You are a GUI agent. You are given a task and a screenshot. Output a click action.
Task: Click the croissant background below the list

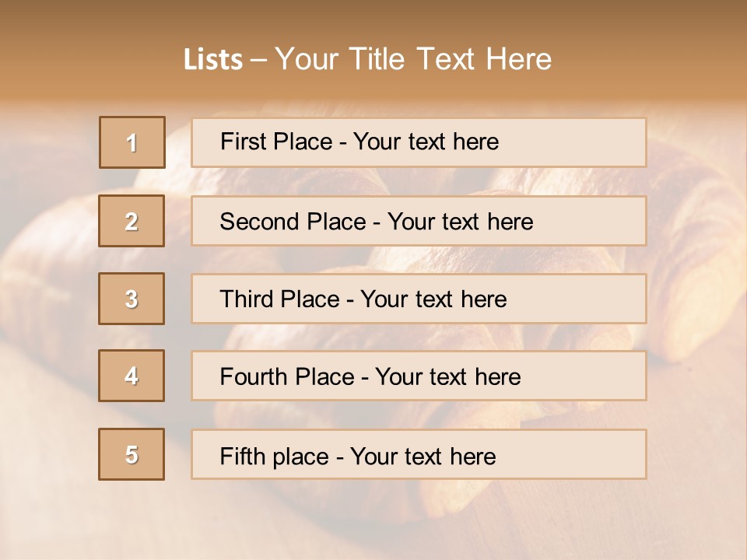pyautogui.click(x=373, y=521)
